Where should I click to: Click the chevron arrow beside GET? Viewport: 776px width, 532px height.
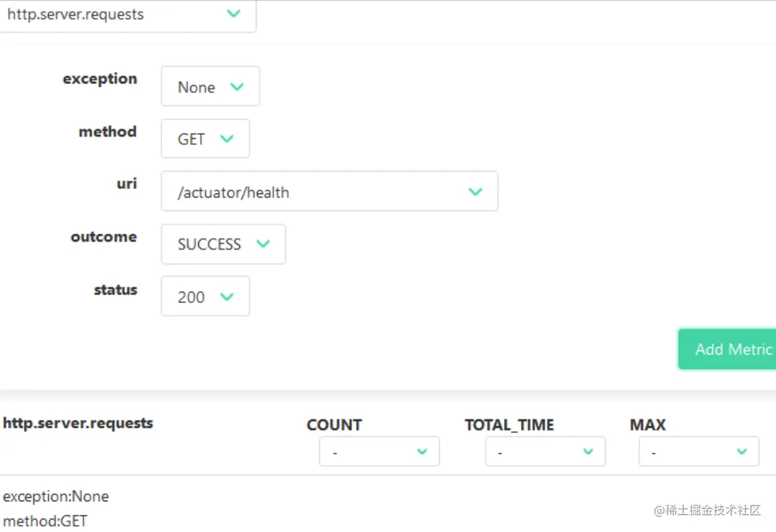227,139
